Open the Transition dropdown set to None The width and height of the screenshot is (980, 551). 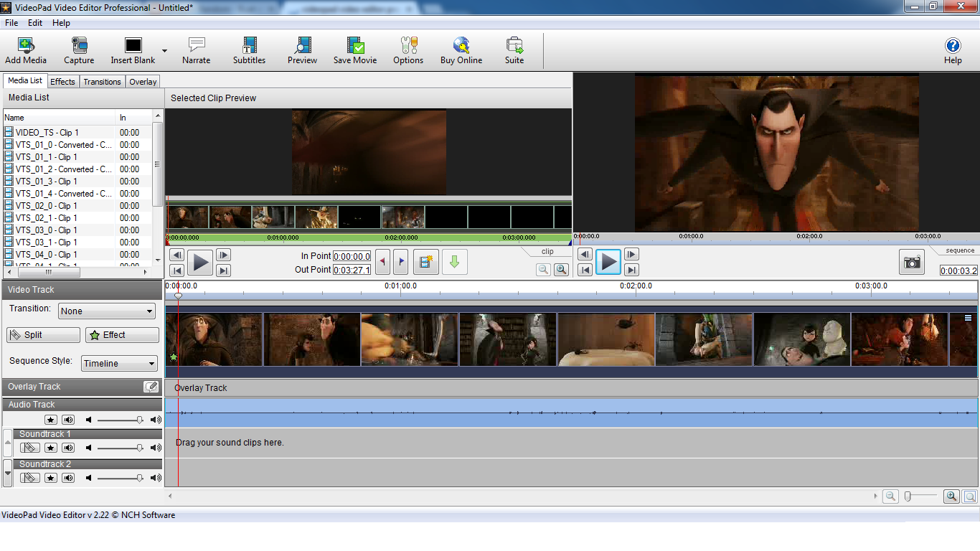pyautogui.click(x=108, y=311)
